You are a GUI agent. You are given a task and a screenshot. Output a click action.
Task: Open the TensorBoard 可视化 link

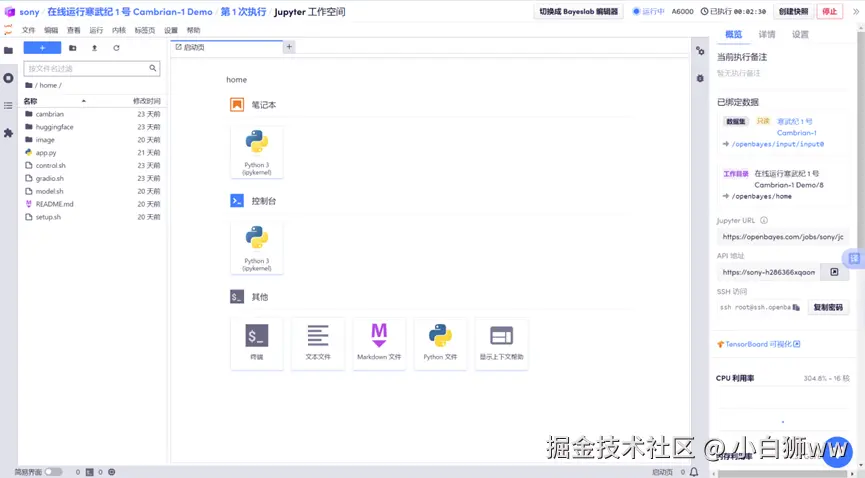click(759, 344)
